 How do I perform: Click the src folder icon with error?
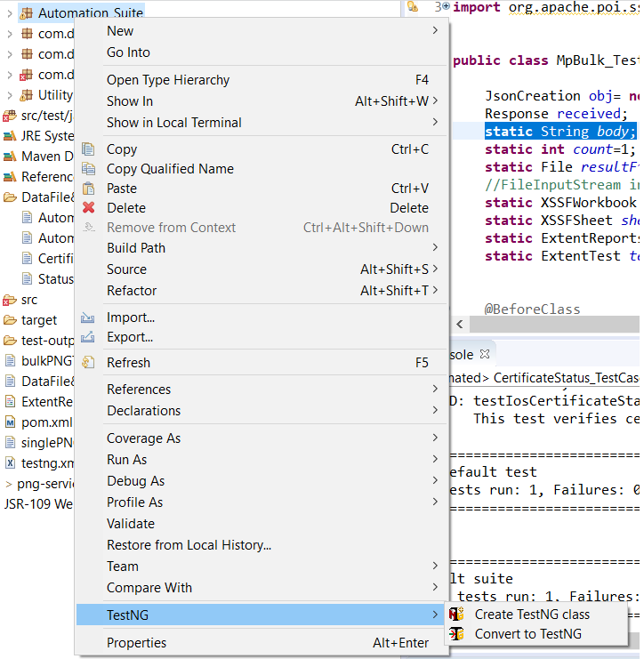point(10,300)
